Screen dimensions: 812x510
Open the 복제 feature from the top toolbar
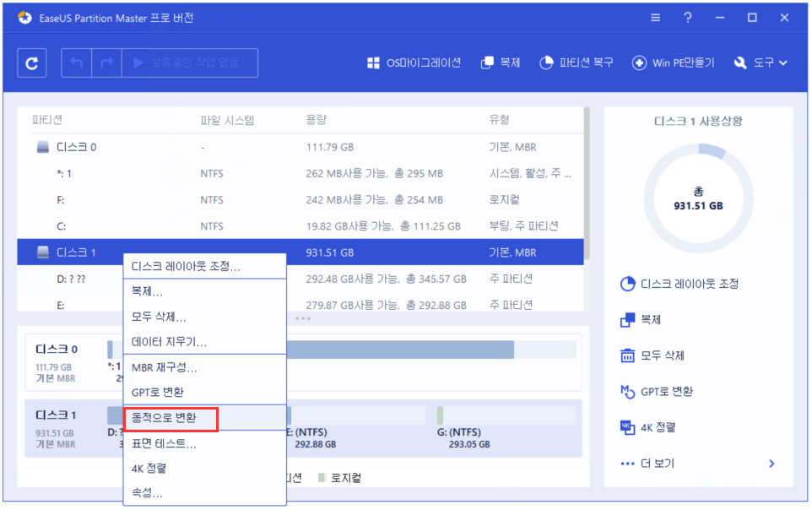[500, 62]
